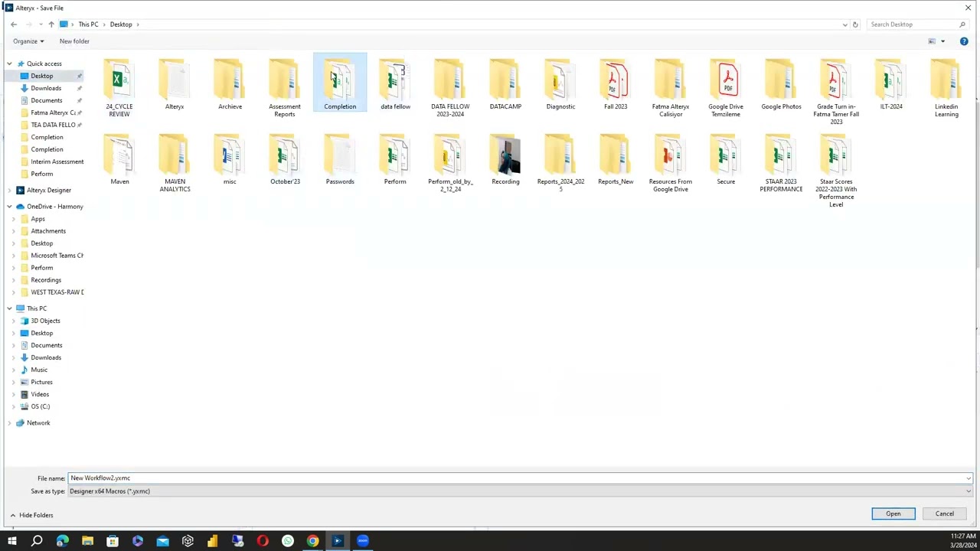This screenshot has width=980, height=551.
Task: Click the Help question mark icon
Action: click(964, 41)
